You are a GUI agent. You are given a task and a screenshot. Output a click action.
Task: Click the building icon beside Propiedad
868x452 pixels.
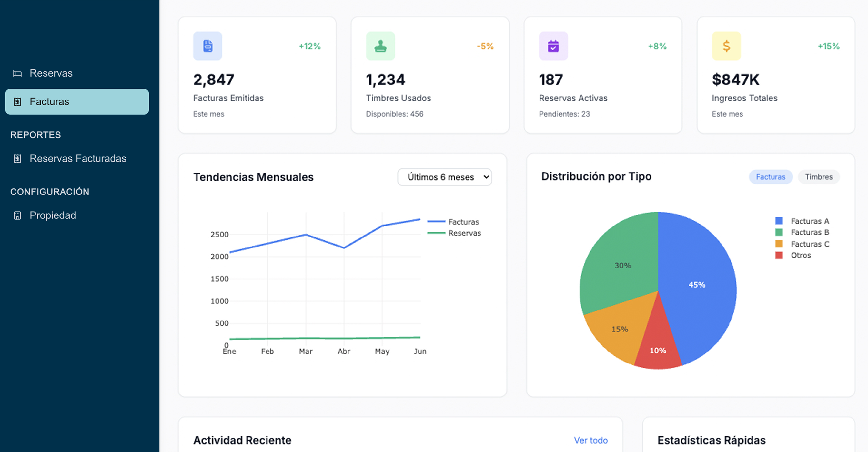tap(17, 215)
